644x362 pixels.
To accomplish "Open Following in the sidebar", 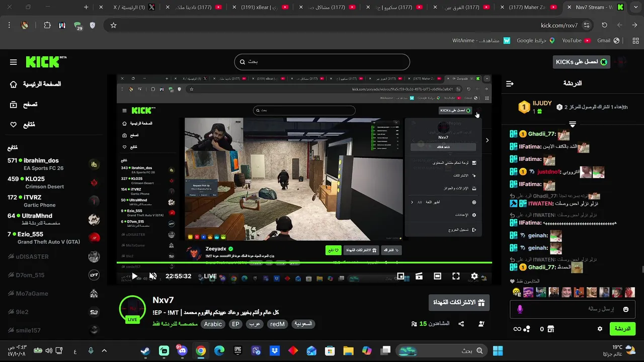I will click(x=23, y=125).
